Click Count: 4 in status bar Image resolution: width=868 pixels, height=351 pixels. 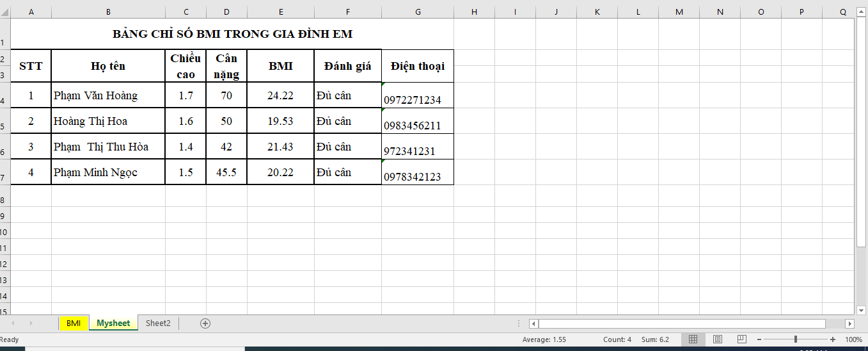pyautogui.click(x=617, y=339)
